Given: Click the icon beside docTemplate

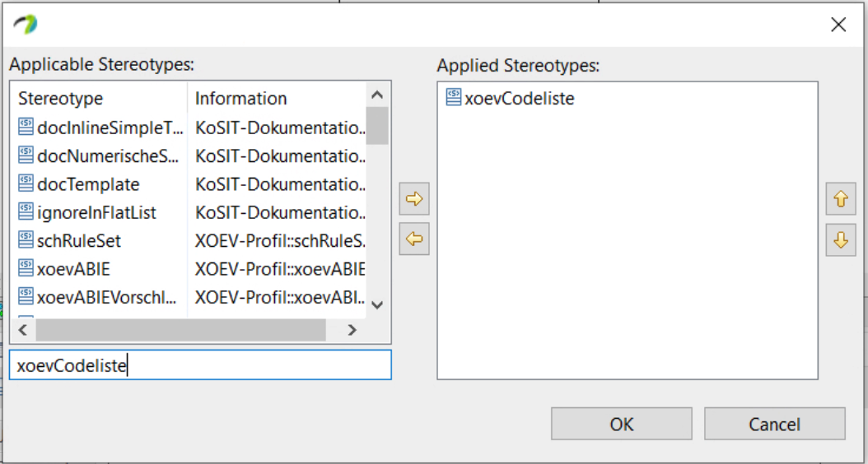Looking at the screenshot, I should click(26, 183).
